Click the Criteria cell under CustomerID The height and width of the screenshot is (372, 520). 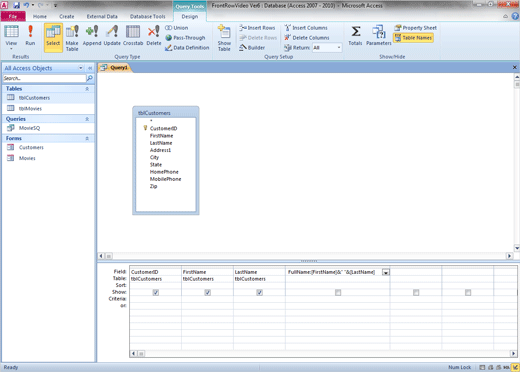tap(156, 299)
